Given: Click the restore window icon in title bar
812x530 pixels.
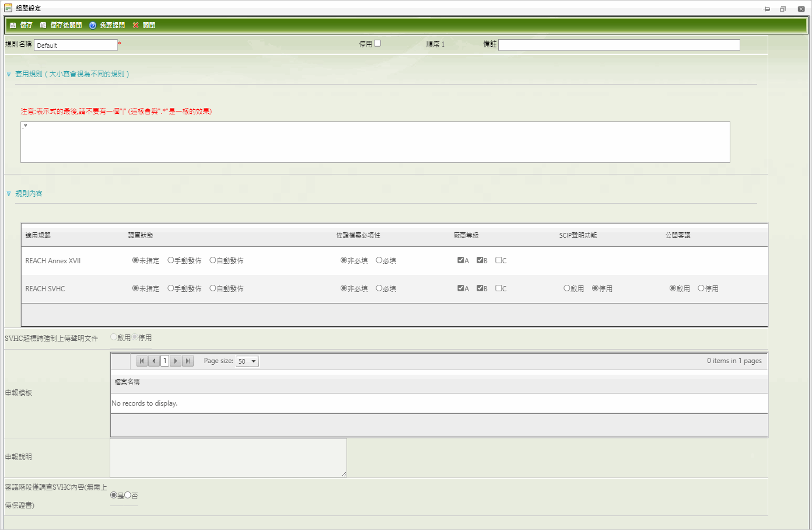Looking at the screenshot, I should (783, 9).
